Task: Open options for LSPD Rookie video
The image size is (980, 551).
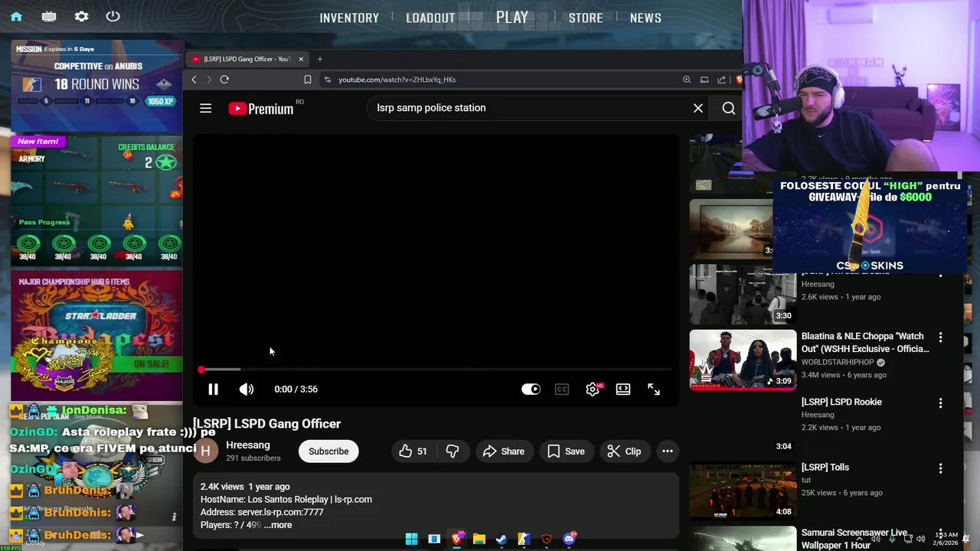Action: 940,403
